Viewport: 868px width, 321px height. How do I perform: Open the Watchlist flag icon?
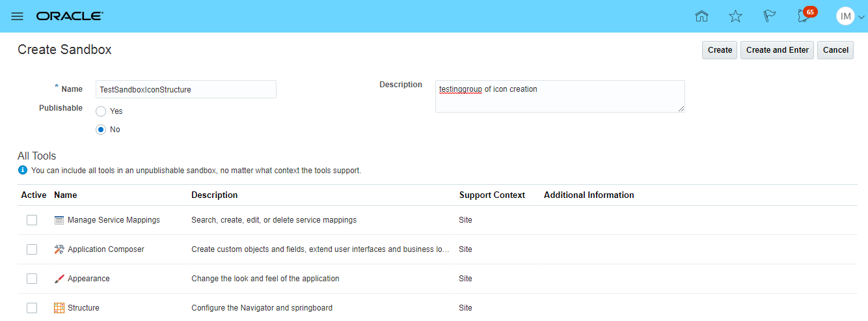coord(769,16)
